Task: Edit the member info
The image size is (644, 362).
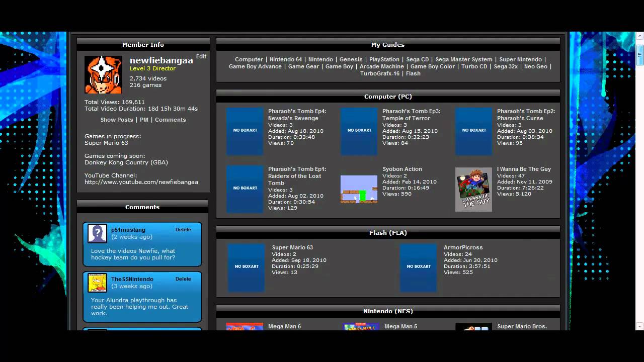Action: coord(201,56)
